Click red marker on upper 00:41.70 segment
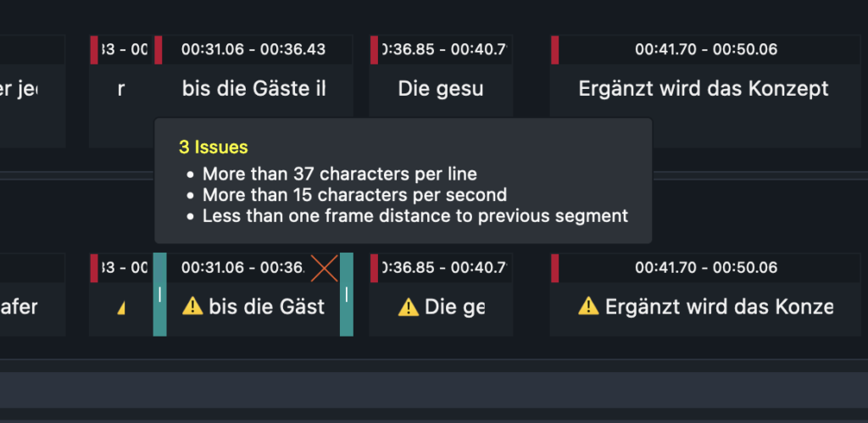868x423 pixels. click(x=555, y=50)
